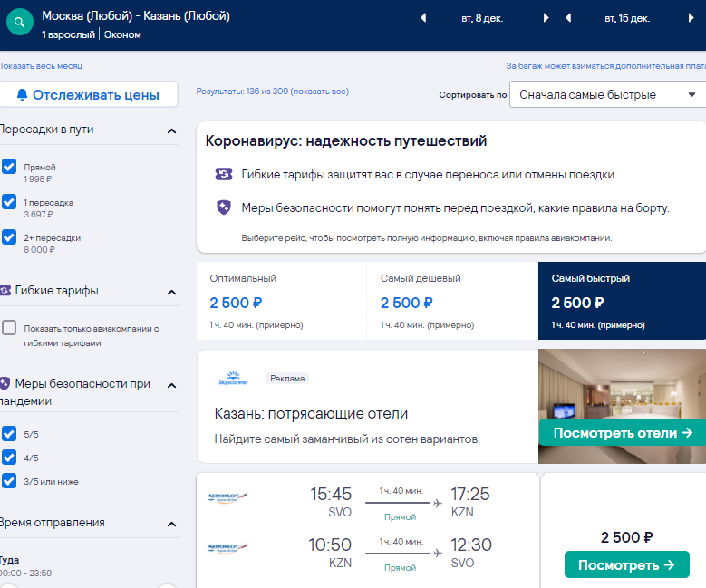Click Посмотреть отели button
Viewport: 706px width, 588px height.
tap(623, 433)
